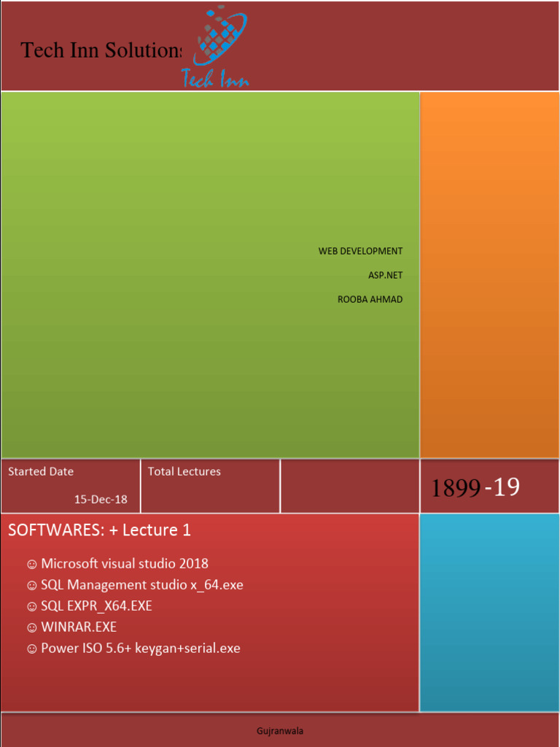Click 'WINRAR.EXE' list item
This screenshot has height=747, width=560.
tap(79, 627)
